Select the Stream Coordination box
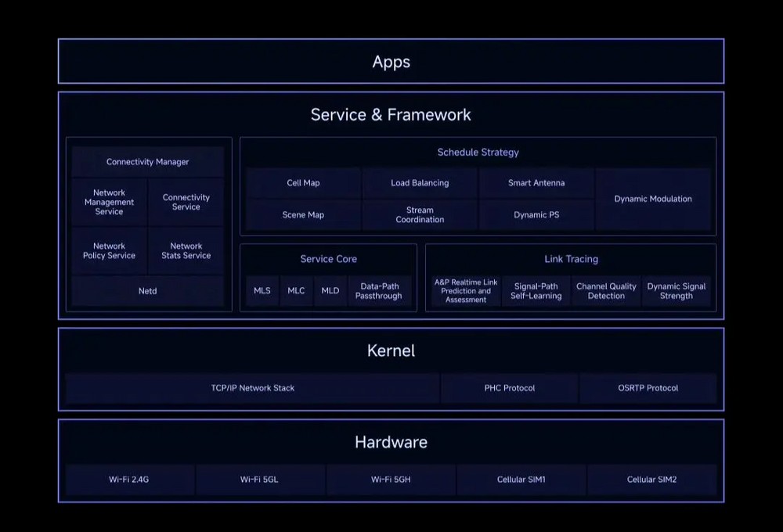 click(420, 215)
